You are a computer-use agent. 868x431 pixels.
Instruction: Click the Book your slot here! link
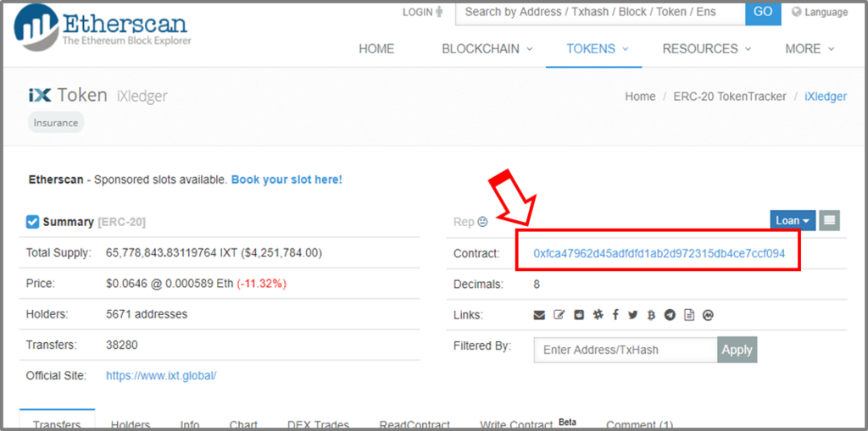(287, 180)
